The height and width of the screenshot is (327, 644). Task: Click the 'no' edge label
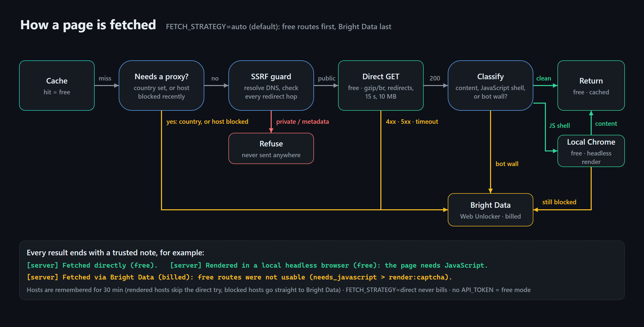point(215,78)
